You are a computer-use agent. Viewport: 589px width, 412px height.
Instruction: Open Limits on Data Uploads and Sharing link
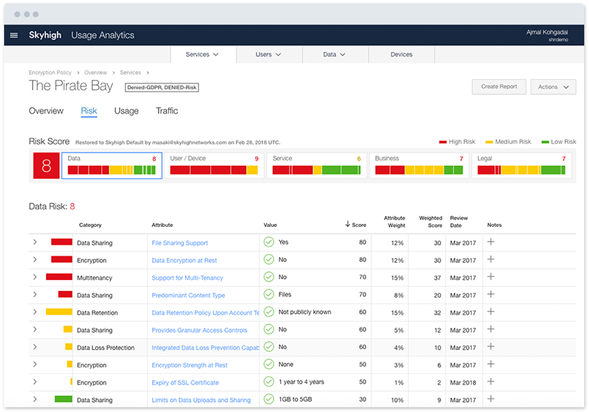point(201,400)
